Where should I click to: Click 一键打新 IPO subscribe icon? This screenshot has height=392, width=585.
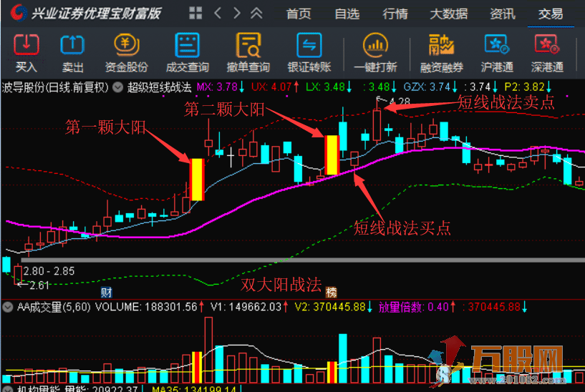coord(375,45)
